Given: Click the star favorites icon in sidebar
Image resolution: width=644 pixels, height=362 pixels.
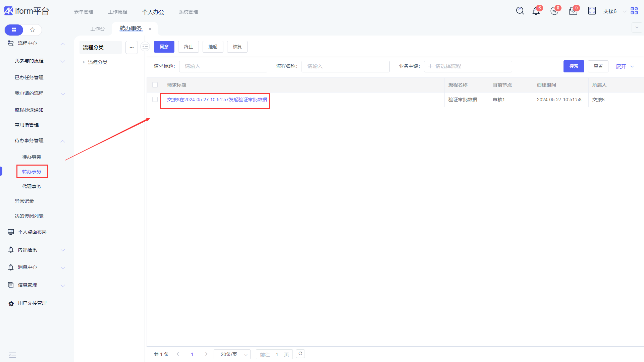Looking at the screenshot, I should click(x=33, y=30).
